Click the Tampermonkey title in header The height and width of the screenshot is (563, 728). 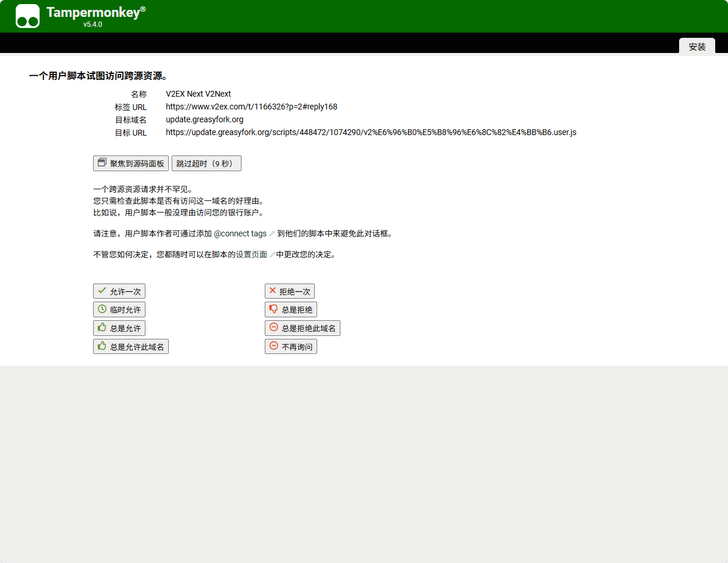pyautogui.click(x=93, y=12)
